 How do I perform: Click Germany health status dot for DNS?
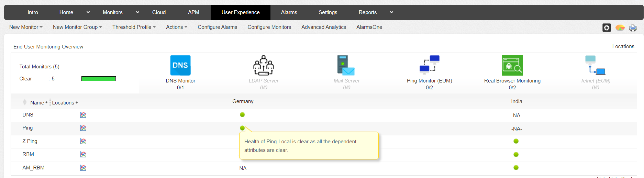[242, 115]
